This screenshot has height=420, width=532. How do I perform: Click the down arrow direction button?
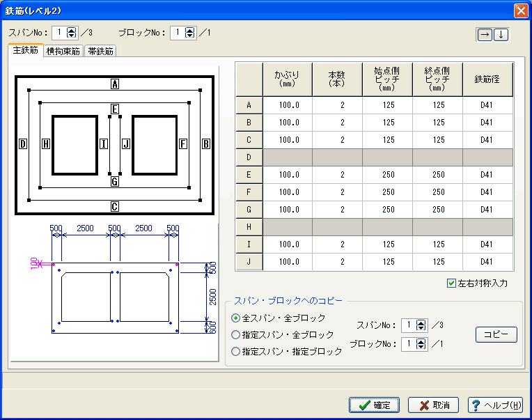point(501,35)
